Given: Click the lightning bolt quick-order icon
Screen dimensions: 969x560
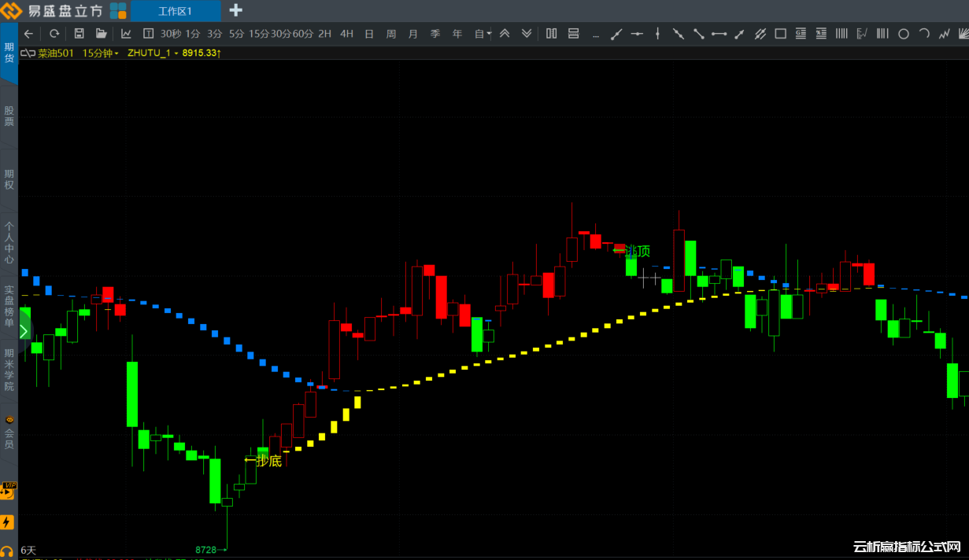Looking at the screenshot, I should [x=8, y=522].
